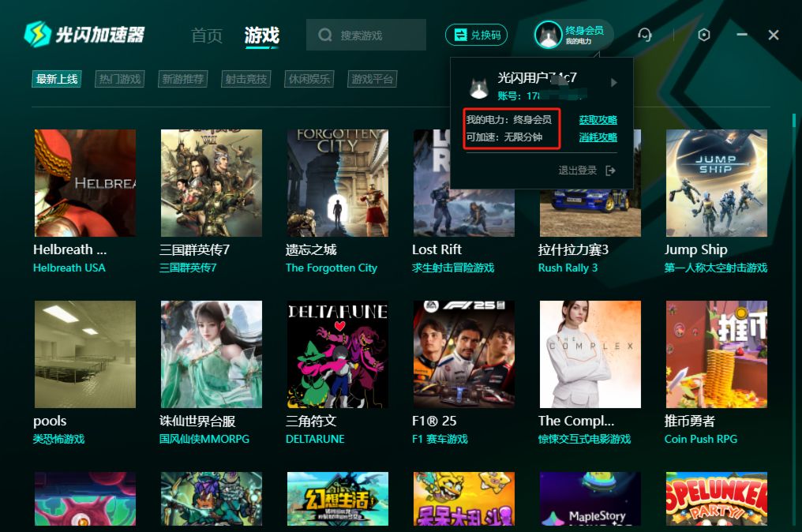Open the Helbreath USA game cover
The image size is (802, 532).
85,183
